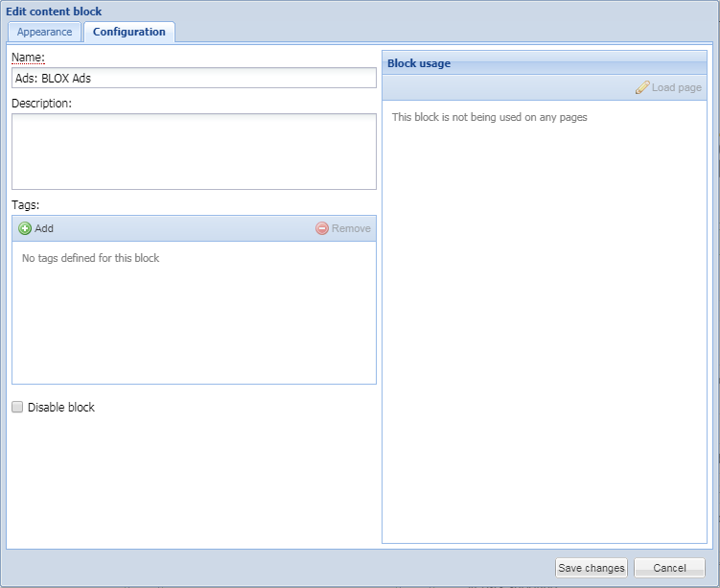Switch to the Appearance tab
Image resolution: width=720 pixels, height=588 pixels.
point(44,32)
